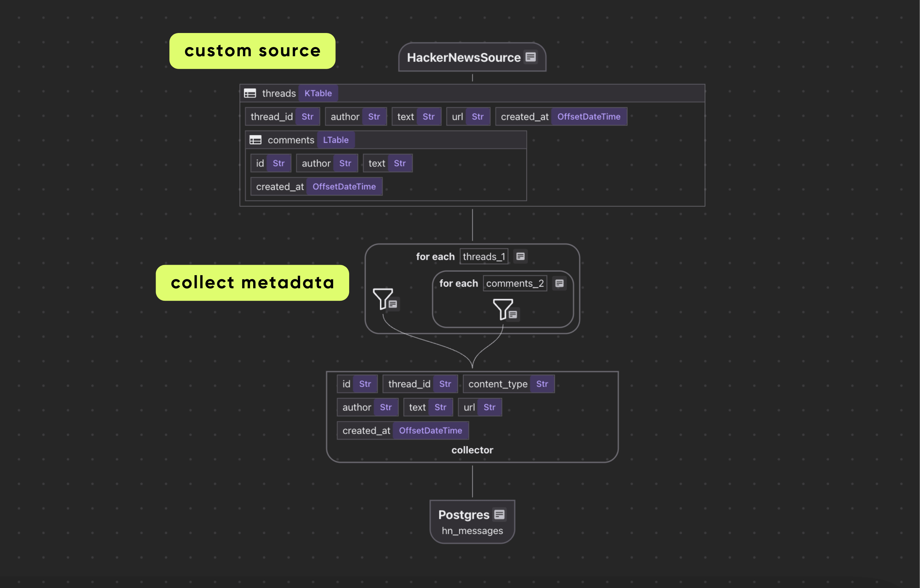Screen dimensions: 920x588
Task: Click the custom source label
Action: tap(252, 51)
